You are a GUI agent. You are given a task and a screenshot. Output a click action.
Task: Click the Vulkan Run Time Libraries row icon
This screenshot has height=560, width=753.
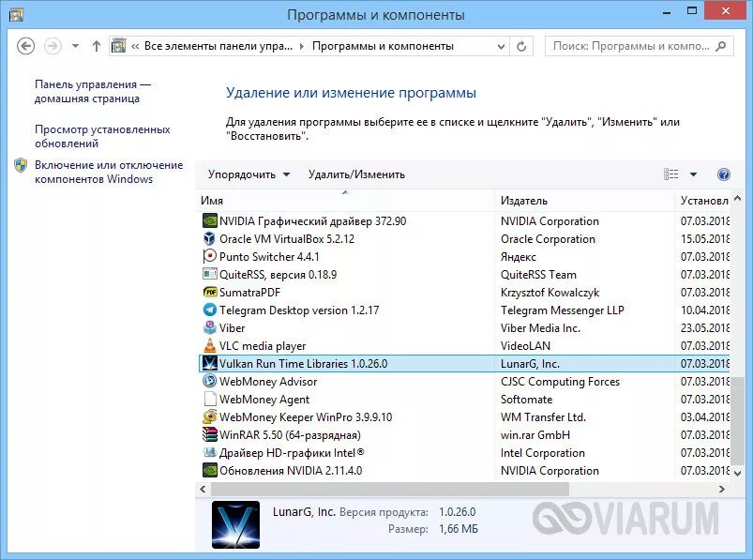click(209, 364)
